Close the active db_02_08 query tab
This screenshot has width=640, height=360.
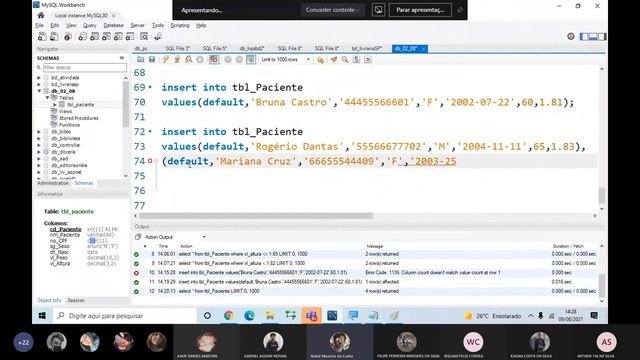tap(423, 49)
